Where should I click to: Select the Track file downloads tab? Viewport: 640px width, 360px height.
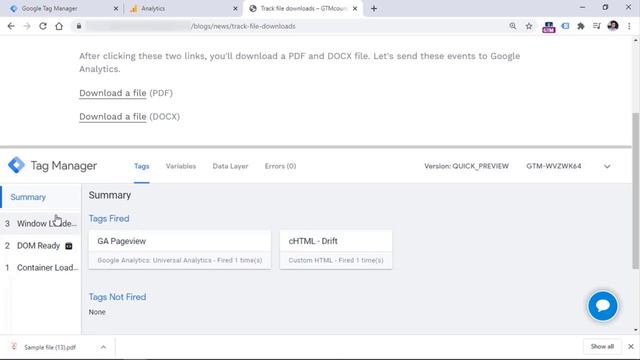click(x=303, y=9)
